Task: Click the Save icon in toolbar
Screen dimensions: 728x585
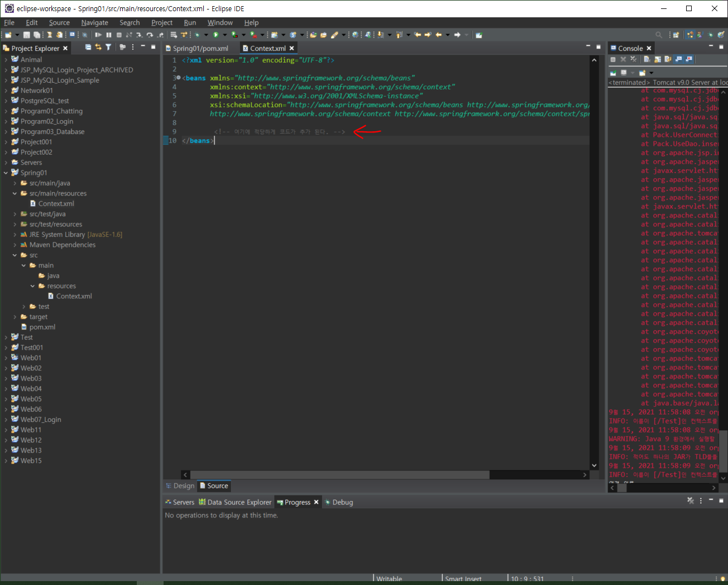Action: (x=26, y=35)
